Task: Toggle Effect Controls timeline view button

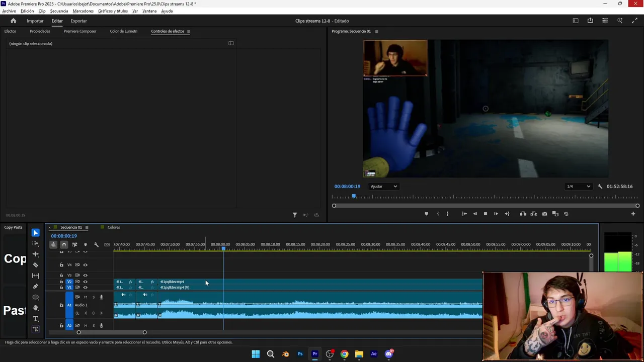Action: (x=231, y=43)
